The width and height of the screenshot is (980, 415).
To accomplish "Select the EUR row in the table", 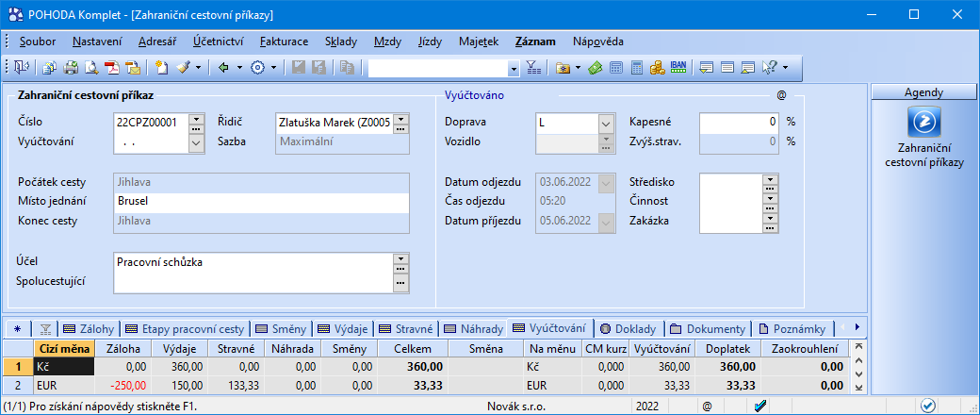I will [x=426, y=384].
